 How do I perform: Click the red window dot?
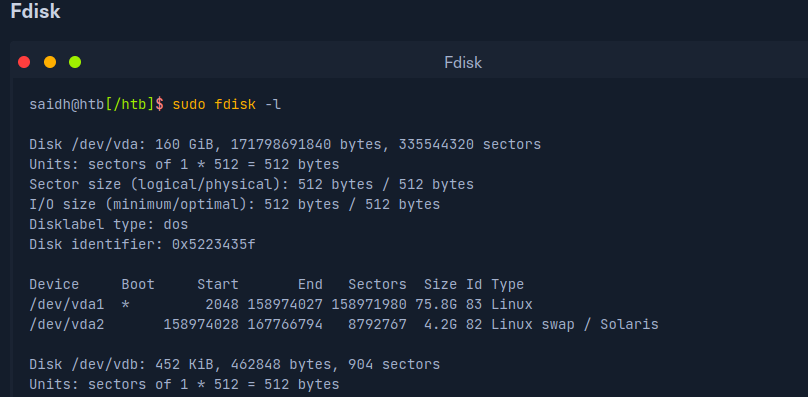click(24, 62)
